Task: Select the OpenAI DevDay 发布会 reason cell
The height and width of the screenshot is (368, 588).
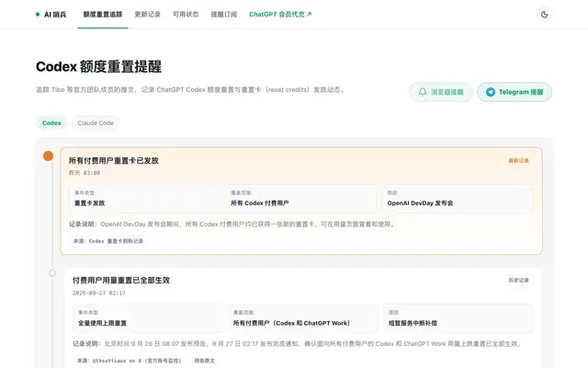Action: pos(458,199)
